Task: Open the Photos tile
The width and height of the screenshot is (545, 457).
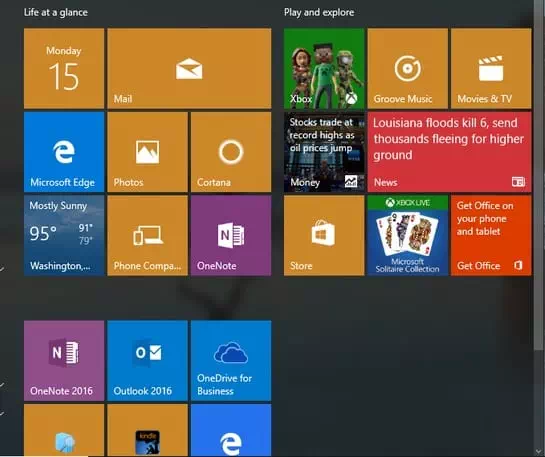Action: [148, 152]
